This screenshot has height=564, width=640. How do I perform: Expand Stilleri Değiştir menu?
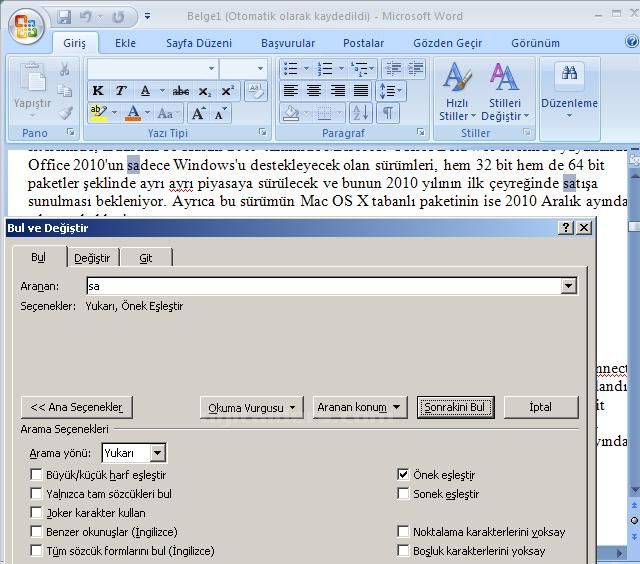coord(505,92)
